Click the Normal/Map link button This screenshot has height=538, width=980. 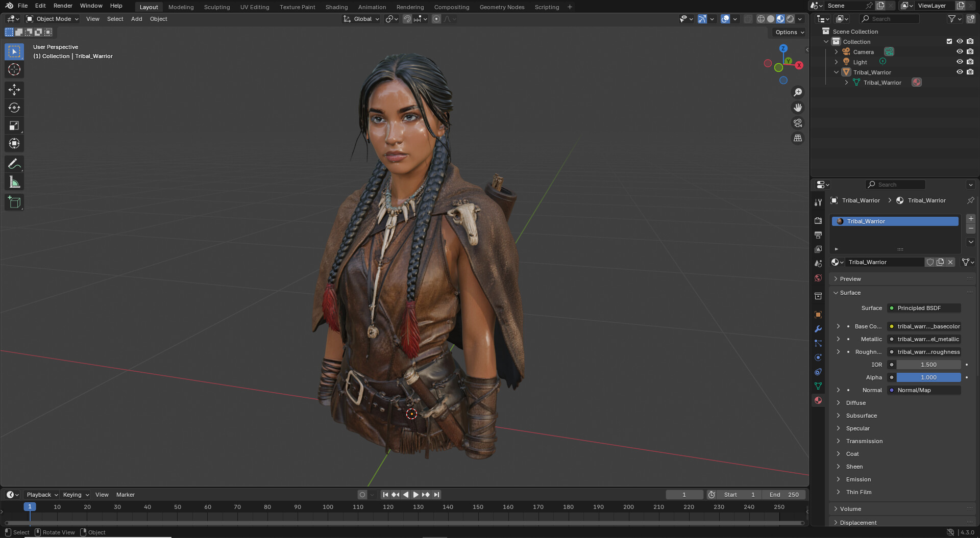click(x=924, y=390)
